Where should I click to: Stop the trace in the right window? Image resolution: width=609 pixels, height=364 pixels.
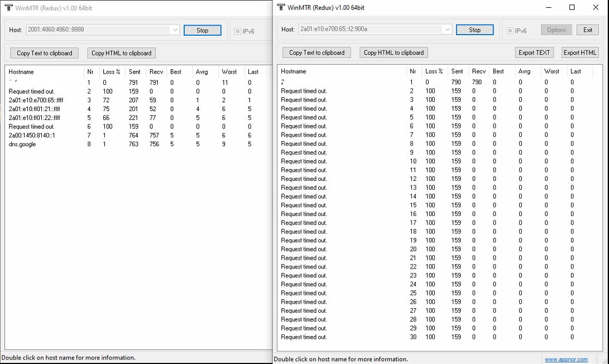point(474,30)
